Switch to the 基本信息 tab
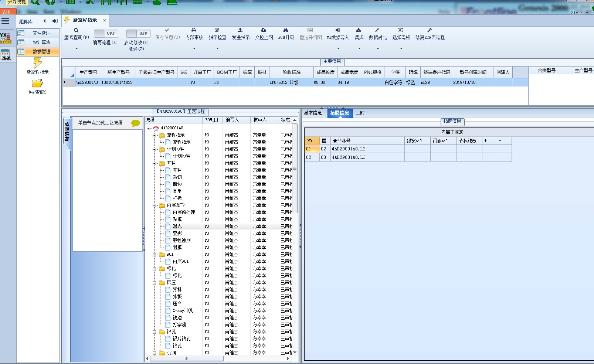This screenshot has height=364, width=594. 313,113
